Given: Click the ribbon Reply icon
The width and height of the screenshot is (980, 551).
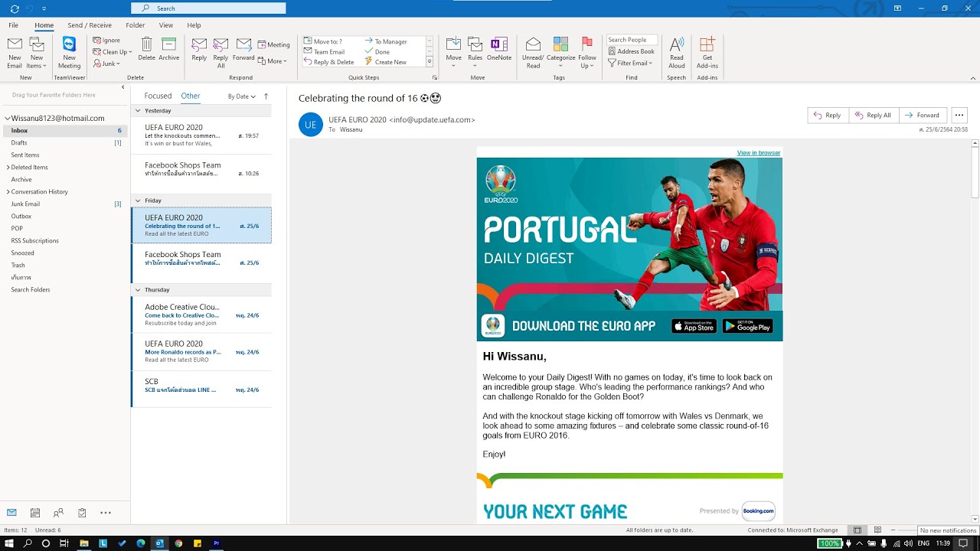Looking at the screenshot, I should (199, 49).
